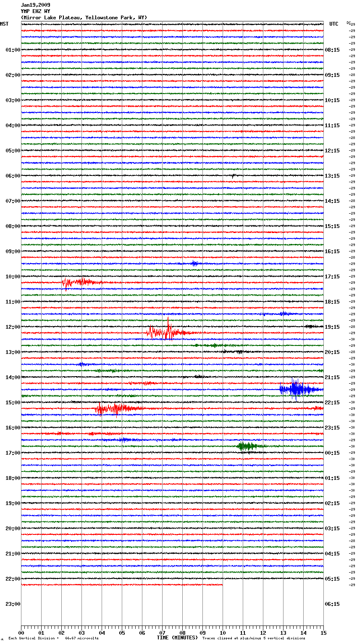
Task: Select the "13:00" MST row label
Action: coord(13,352)
